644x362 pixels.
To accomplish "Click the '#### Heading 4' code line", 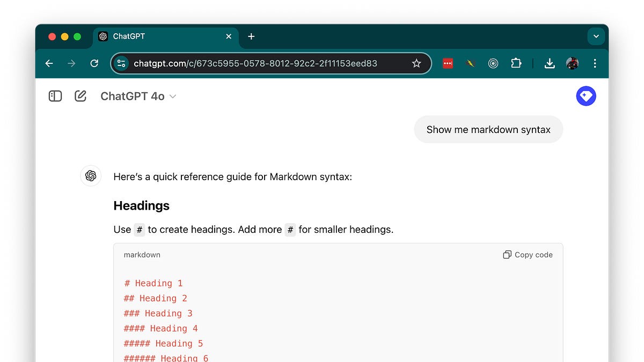I will 161,328.
